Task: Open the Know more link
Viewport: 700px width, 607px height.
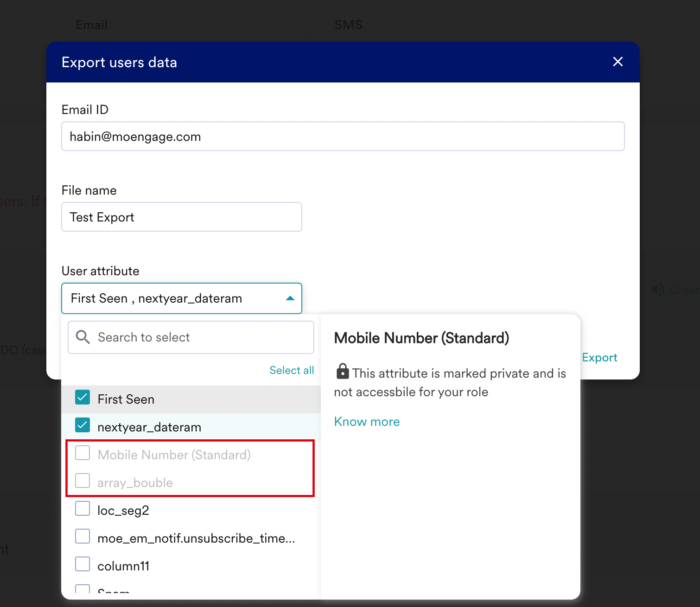Action: tap(367, 422)
